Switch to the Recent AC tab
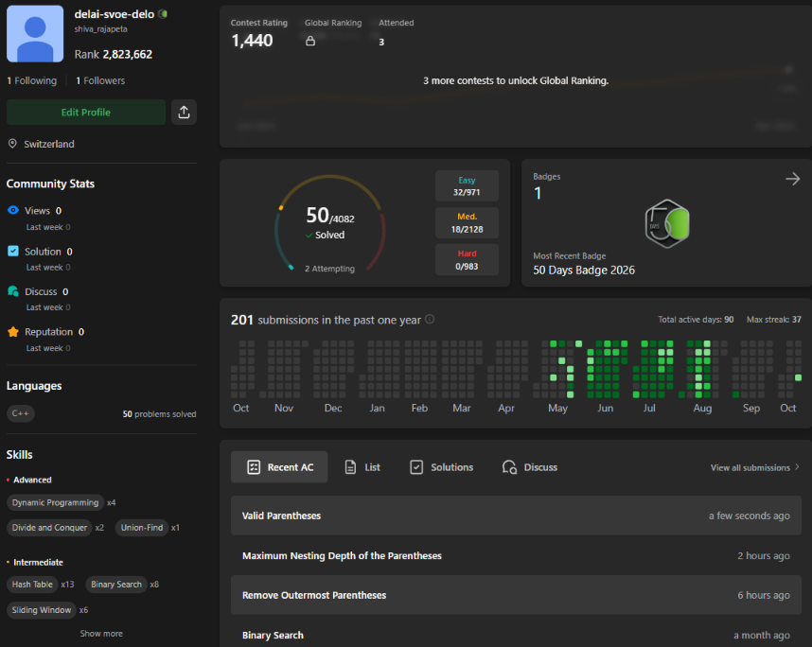This screenshot has width=812, height=647. click(x=279, y=467)
